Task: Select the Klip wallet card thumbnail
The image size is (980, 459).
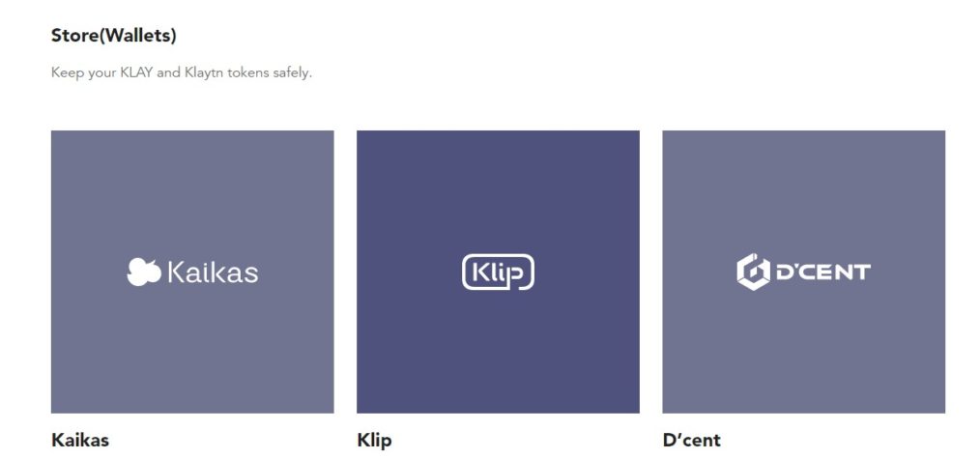Action: point(498,193)
